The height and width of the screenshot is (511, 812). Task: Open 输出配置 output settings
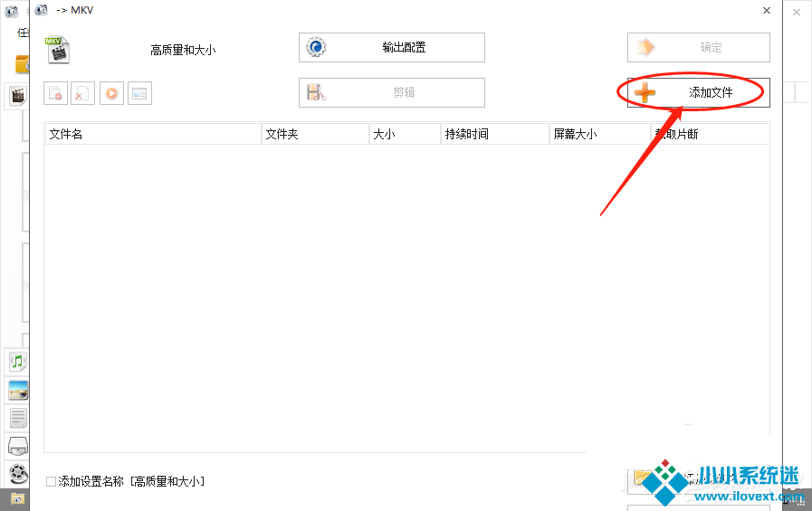(x=391, y=47)
